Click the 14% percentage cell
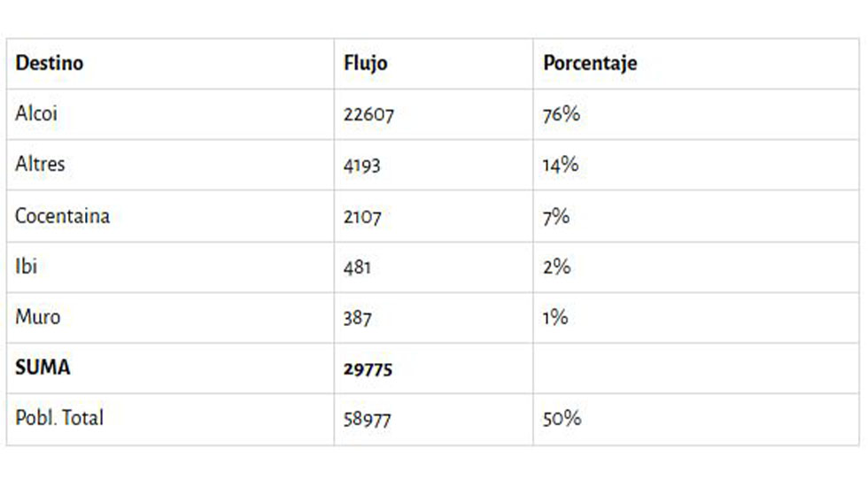This screenshot has width=868, height=488. point(561,165)
